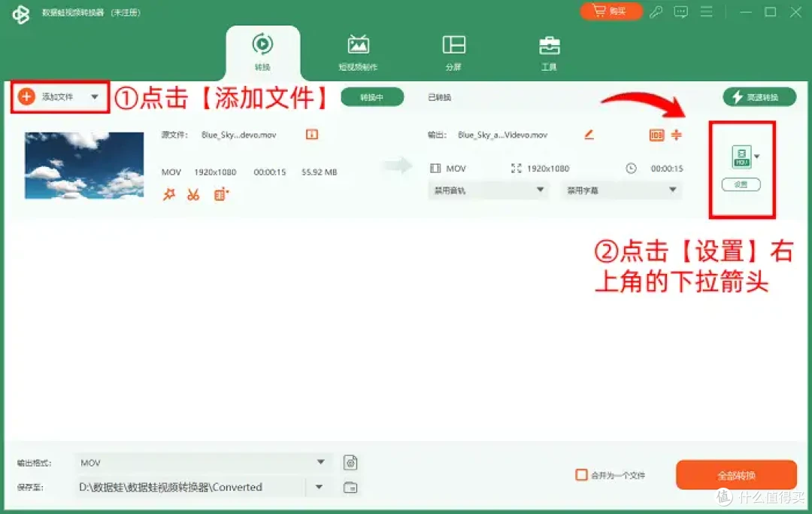The height and width of the screenshot is (514, 812).
Task: Switch to the 工具 tab
Action: [549, 53]
